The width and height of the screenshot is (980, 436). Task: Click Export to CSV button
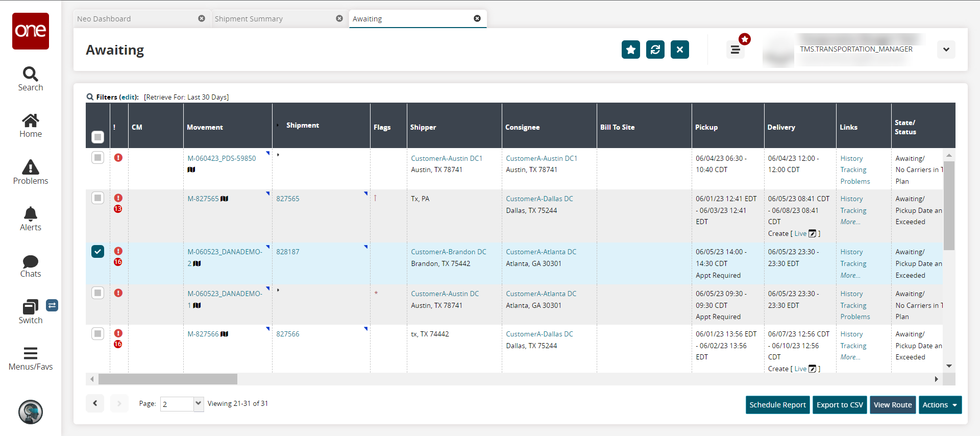pyautogui.click(x=840, y=405)
